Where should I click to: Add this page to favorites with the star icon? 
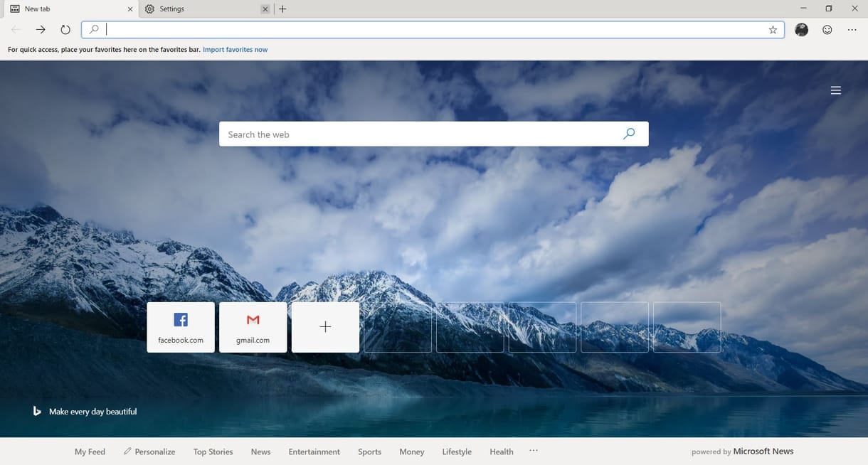point(773,30)
